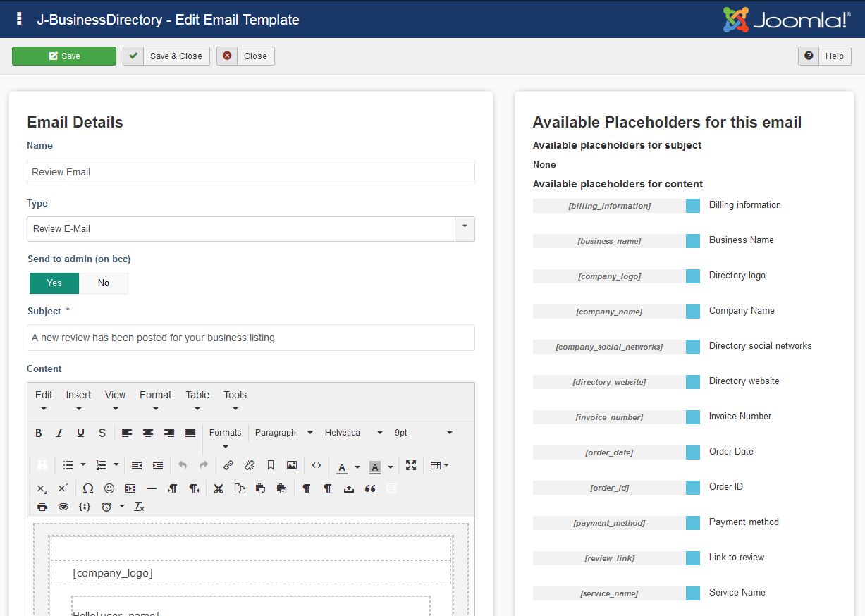Click the Joomla! logo
This screenshot has height=616, width=865.
point(787,20)
